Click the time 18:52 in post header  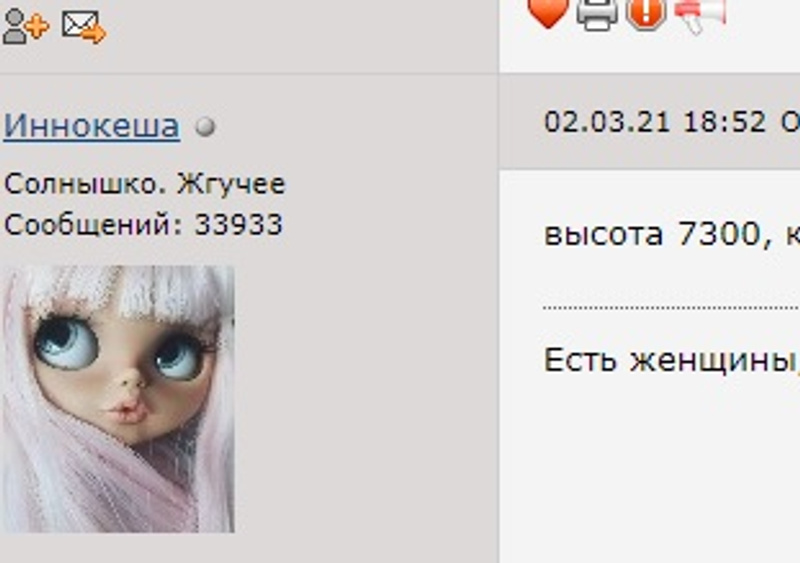point(724,122)
